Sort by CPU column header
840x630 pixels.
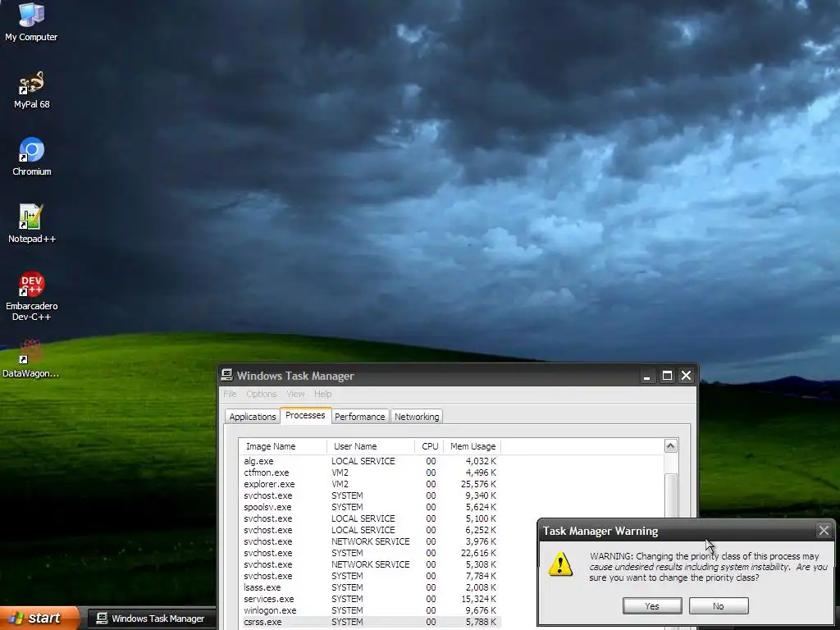click(430, 446)
